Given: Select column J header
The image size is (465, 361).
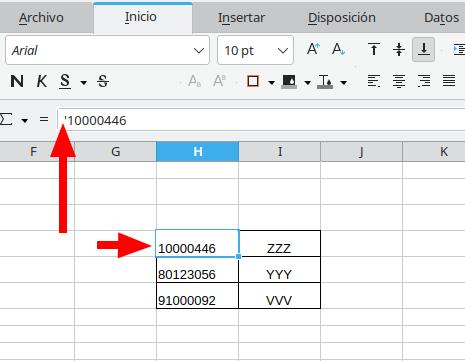Looking at the screenshot, I should tap(361, 152).
